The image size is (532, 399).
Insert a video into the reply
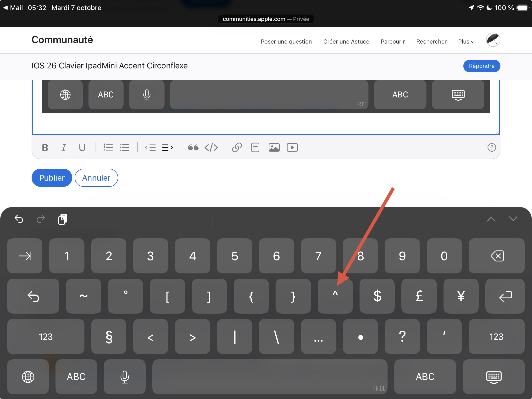(292, 147)
